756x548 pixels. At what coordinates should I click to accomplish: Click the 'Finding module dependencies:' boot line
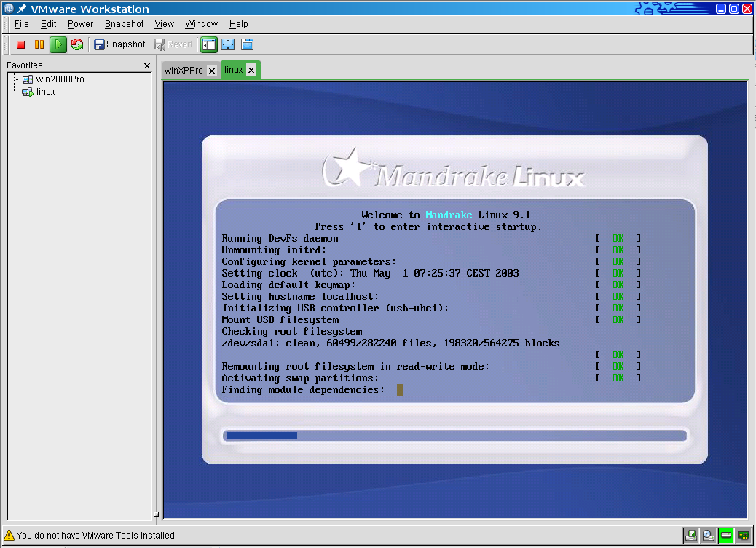(303, 390)
